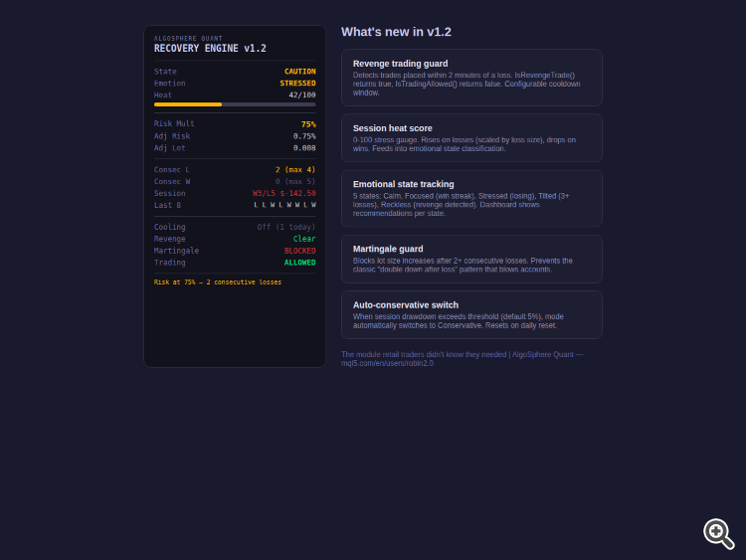
Task: Click the '75%' Risk Mult value
Action: (308, 124)
